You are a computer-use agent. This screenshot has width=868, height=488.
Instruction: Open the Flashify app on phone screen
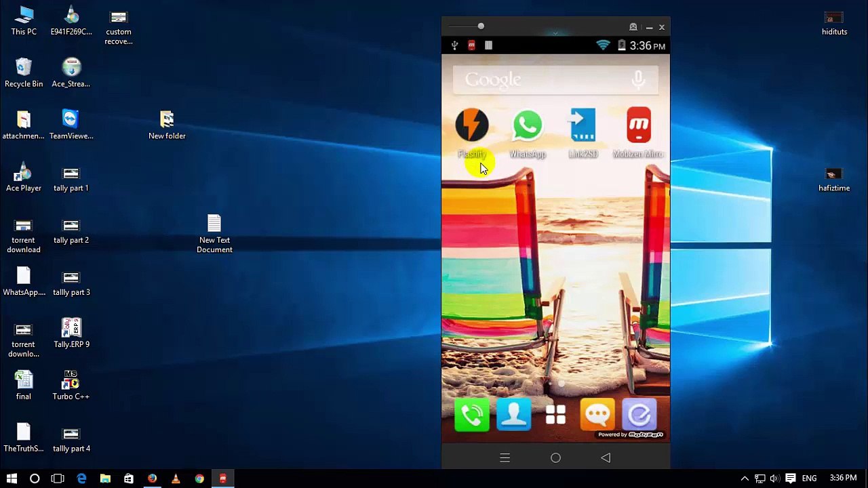[x=472, y=125]
